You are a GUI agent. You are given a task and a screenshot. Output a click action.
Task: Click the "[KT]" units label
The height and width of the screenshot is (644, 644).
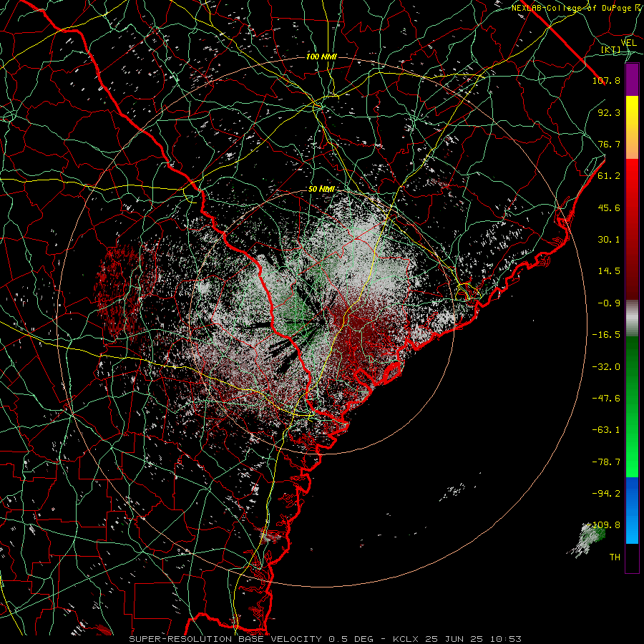(x=611, y=49)
